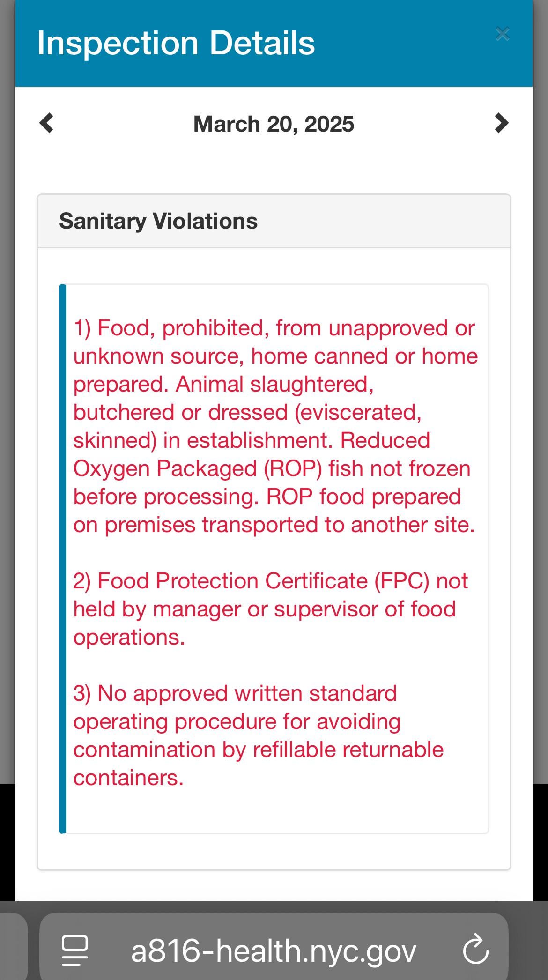Dismiss dialog via dimmed right background strip
Screen dimensions: 548x980
coord(540,375)
